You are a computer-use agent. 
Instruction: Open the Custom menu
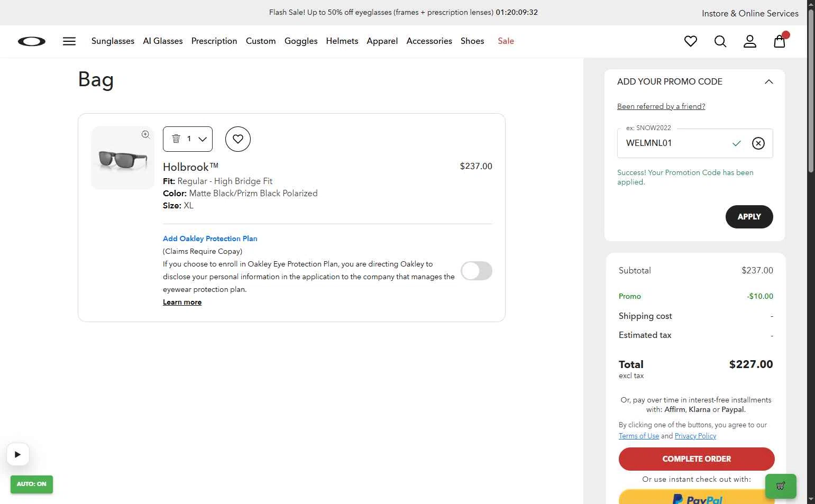click(x=261, y=41)
